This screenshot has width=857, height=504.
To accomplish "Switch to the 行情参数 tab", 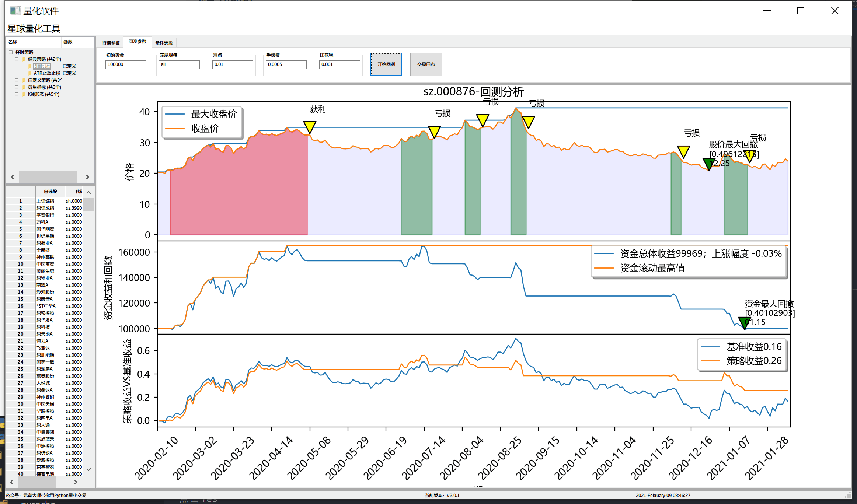I will coord(111,43).
